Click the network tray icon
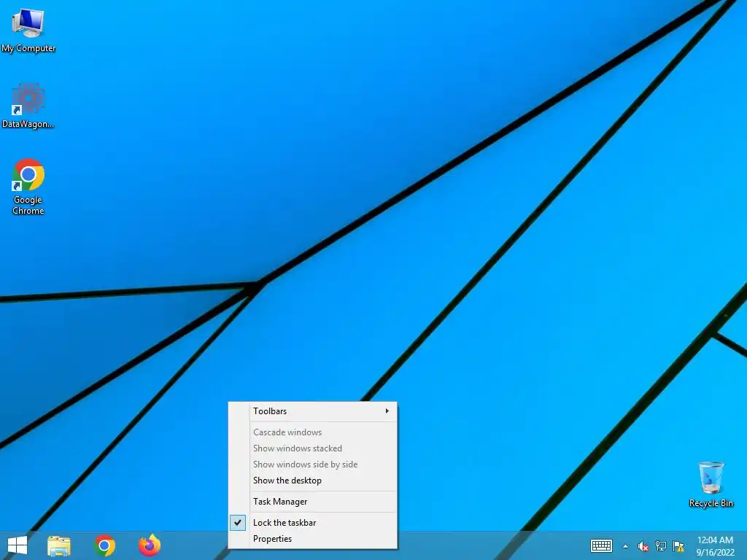 click(661, 546)
